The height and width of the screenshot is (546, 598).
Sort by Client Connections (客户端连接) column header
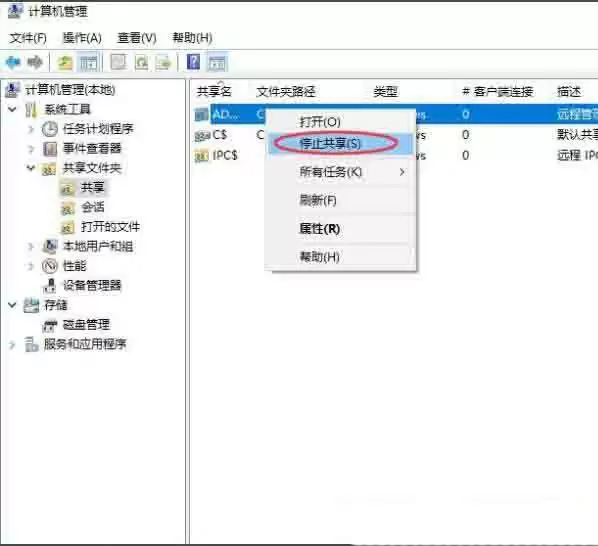497,92
